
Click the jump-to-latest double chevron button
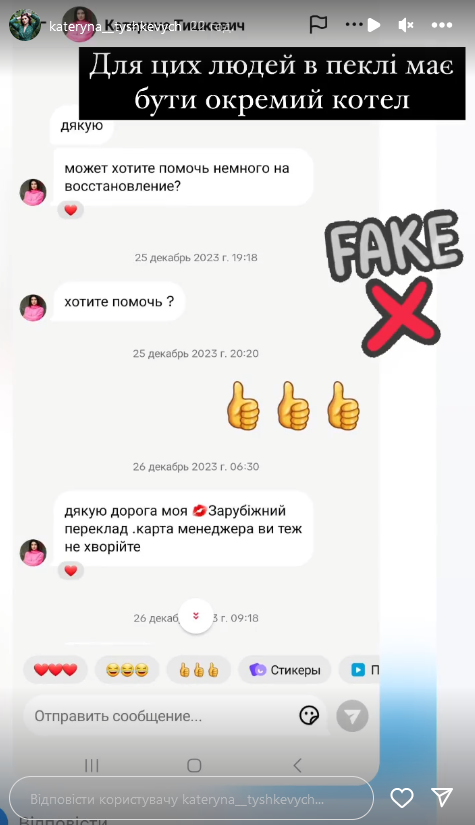[x=196, y=616]
